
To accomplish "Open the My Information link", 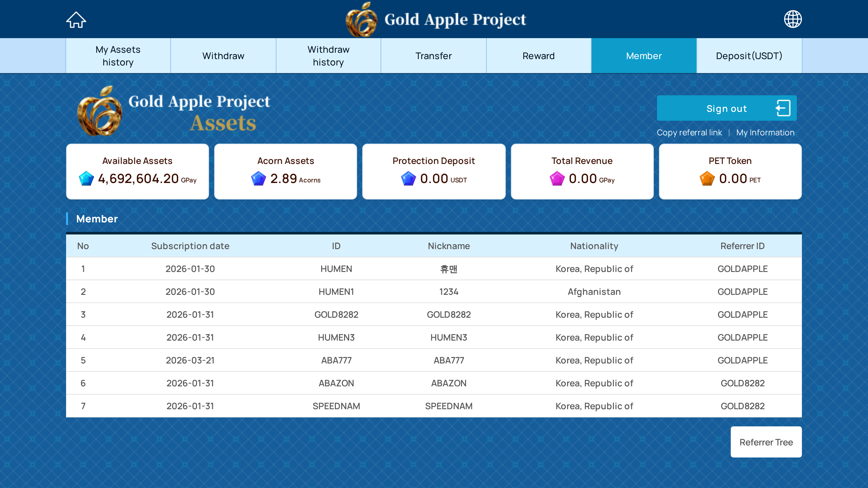I will coord(765,132).
